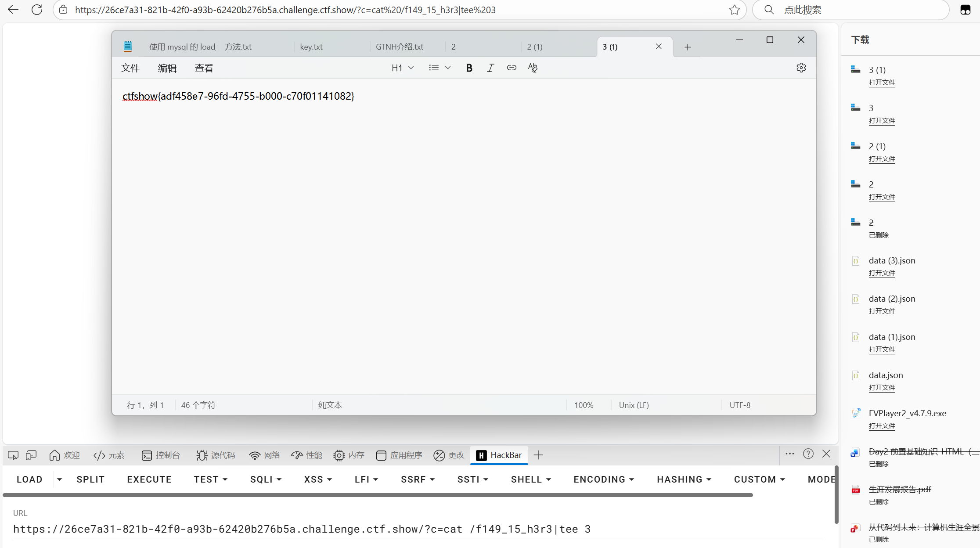Click the browser refresh icon

tap(37, 10)
